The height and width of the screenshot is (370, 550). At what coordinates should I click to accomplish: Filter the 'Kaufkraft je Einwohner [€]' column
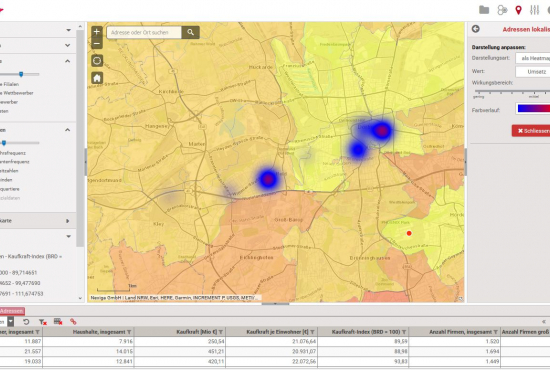[312, 332]
